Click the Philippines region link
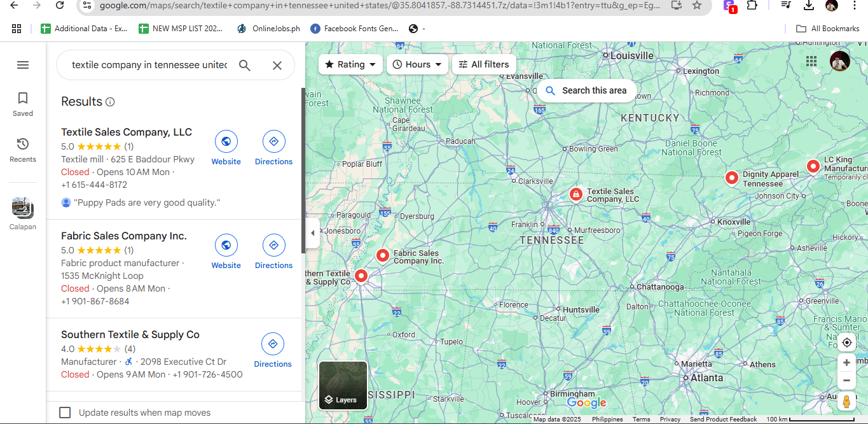 pyautogui.click(x=607, y=420)
